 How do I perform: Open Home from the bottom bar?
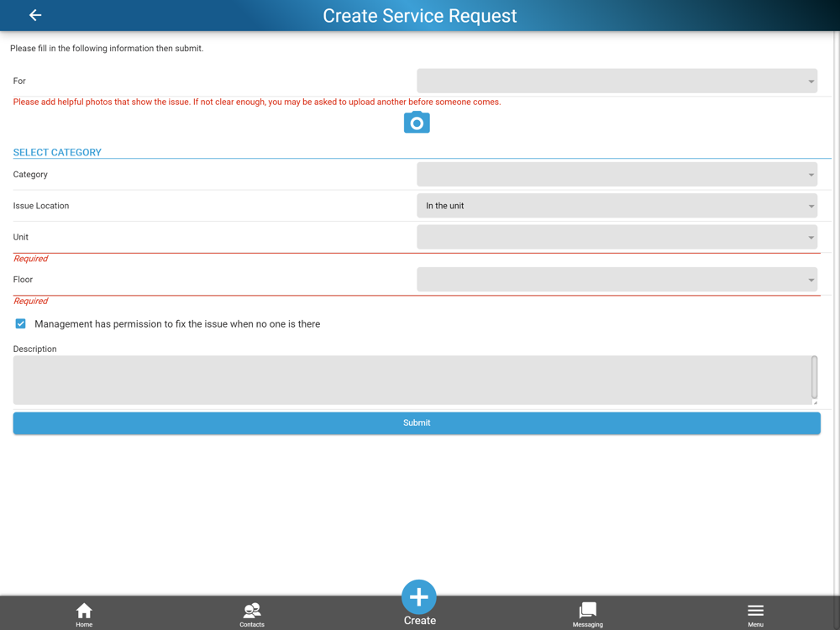pos(84,615)
